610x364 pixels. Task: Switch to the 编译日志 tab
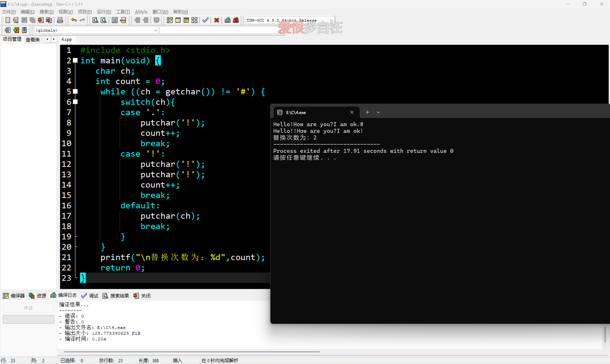pyautogui.click(x=64, y=296)
